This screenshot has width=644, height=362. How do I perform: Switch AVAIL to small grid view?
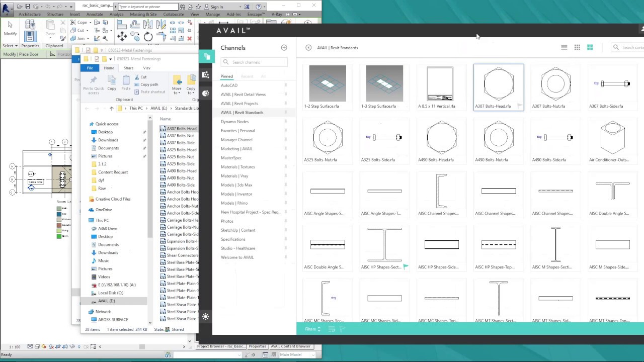tap(577, 47)
